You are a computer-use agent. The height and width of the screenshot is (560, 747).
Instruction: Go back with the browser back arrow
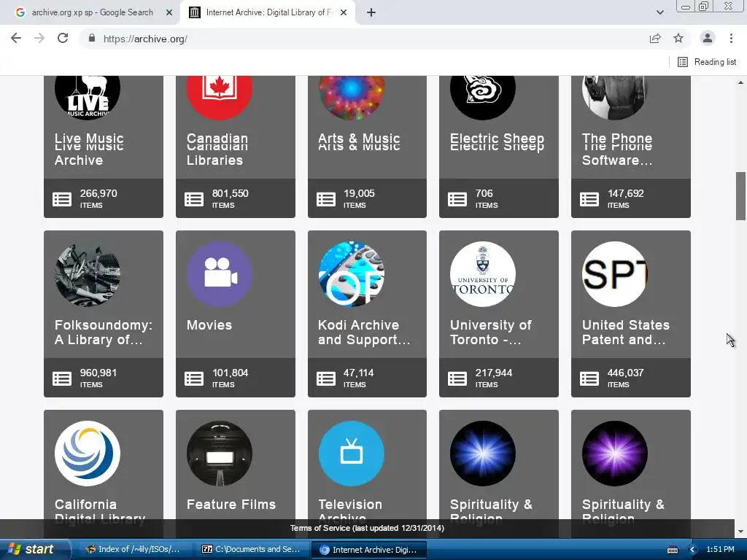pos(16,39)
